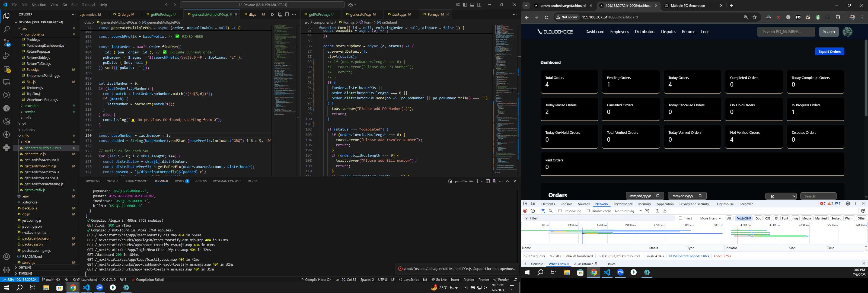Open the Extensions view icon

coord(7,69)
